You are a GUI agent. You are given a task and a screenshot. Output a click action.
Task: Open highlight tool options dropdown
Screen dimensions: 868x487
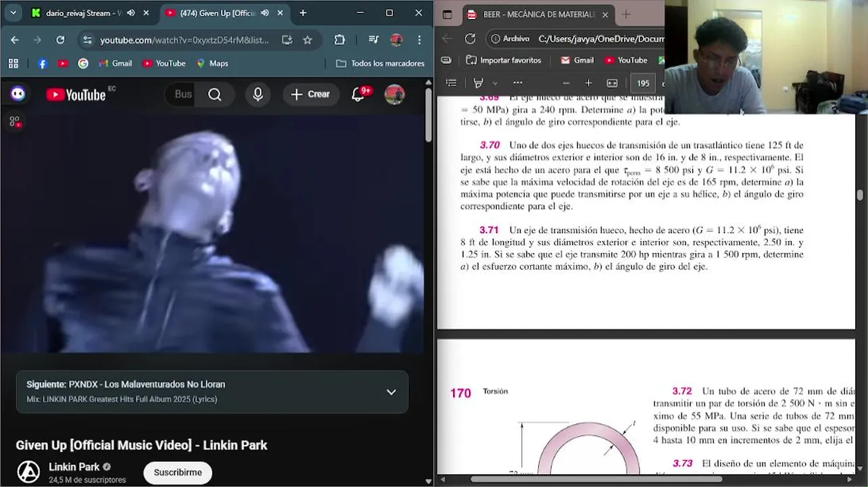(x=495, y=83)
